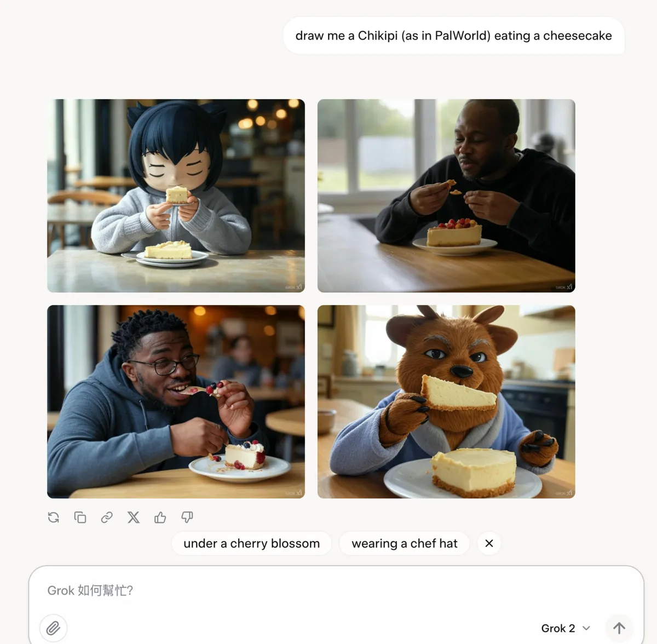Click the user prompt message bubble
Image resolution: width=657 pixels, height=644 pixels.
click(x=454, y=36)
